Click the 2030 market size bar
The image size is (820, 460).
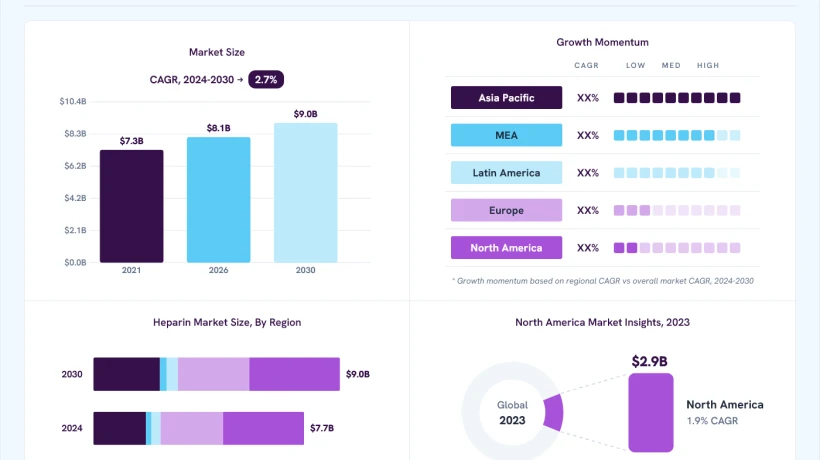tap(305, 193)
